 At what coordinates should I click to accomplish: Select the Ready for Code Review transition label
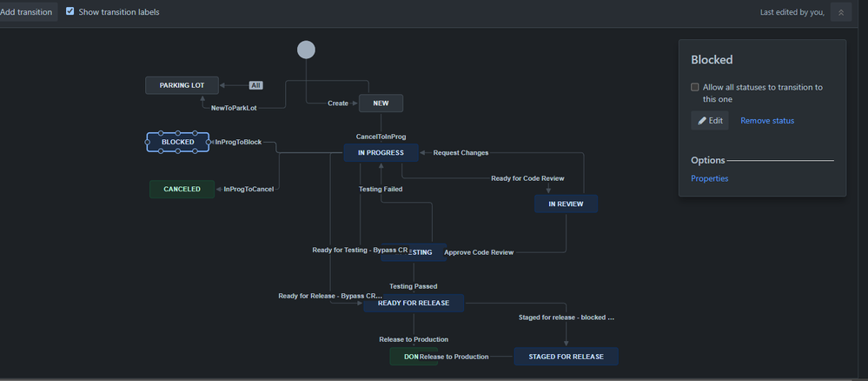527,178
